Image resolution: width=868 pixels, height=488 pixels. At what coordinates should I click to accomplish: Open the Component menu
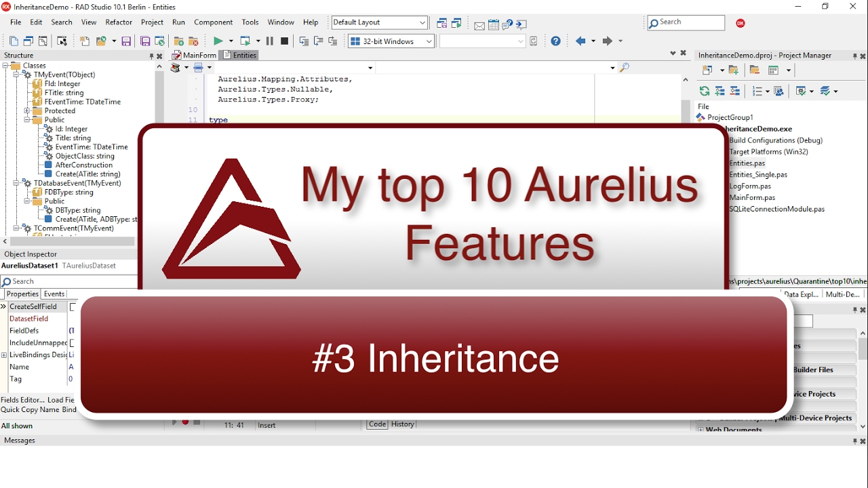click(x=213, y=22)
